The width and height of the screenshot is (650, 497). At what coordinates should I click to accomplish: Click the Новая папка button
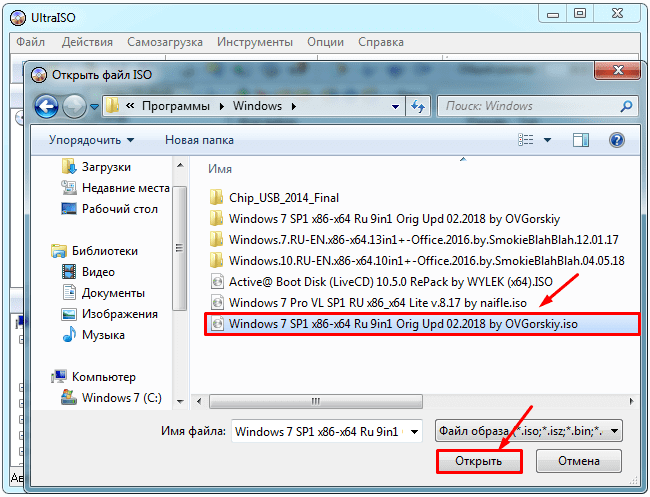pos(199,140)
